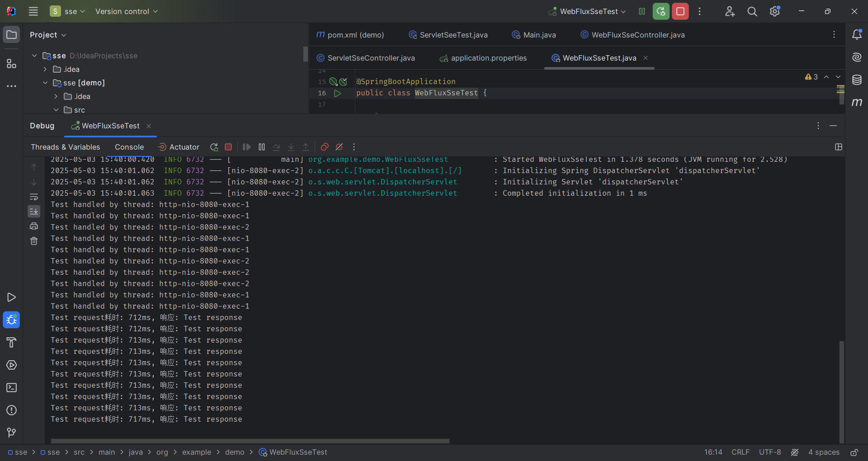Click the 3 warnings indicator
The height and width of the screenshot is (461, 868).
click(811, 77)
